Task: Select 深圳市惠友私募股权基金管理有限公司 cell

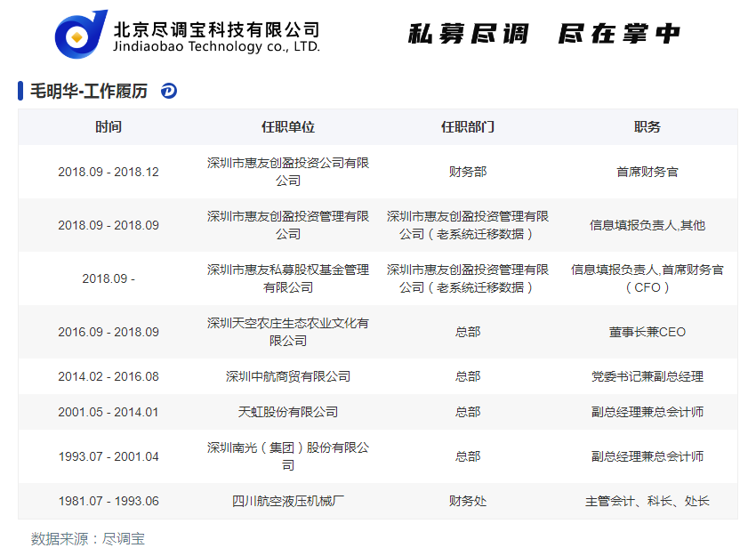Action: pyautogui.click(x=288, y=278)
